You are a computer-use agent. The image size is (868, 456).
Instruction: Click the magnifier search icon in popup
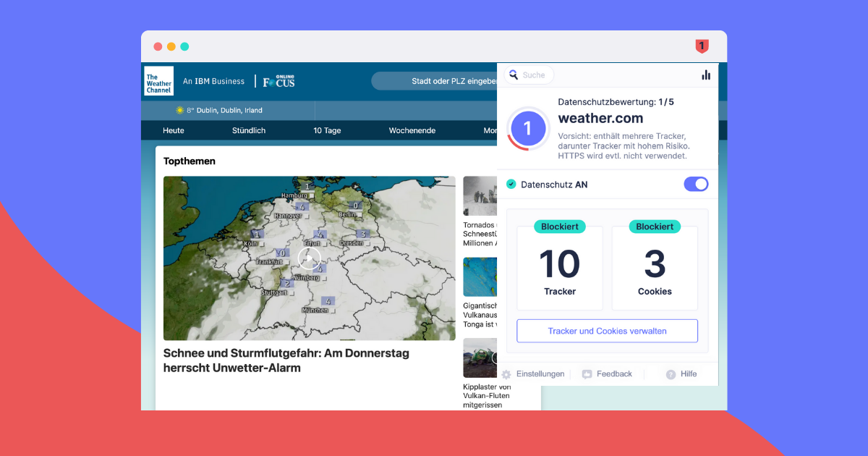click(x=514, y=75)
